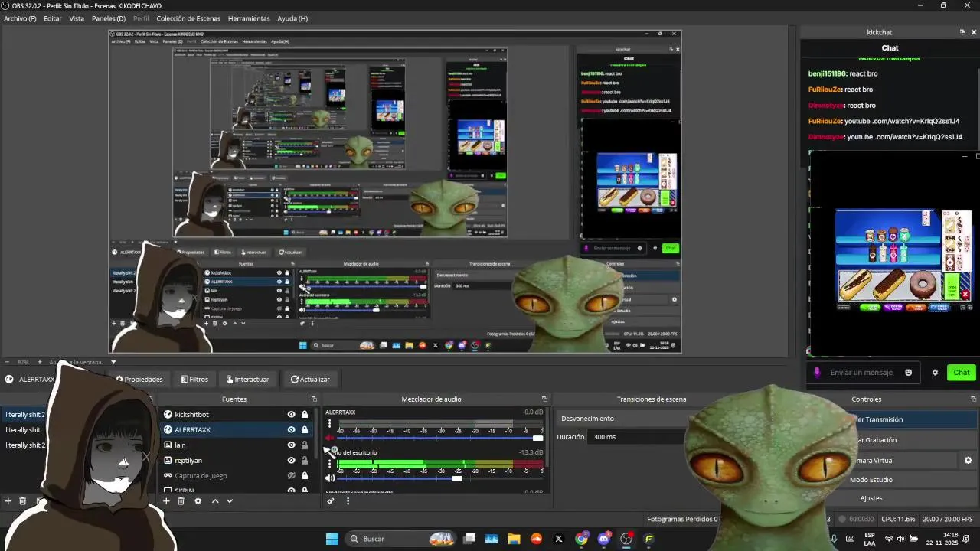Open the audio mixer three-dot menu at the bottom
The height and width of the screenshot is (551, 980).
[x=348, y=501]
